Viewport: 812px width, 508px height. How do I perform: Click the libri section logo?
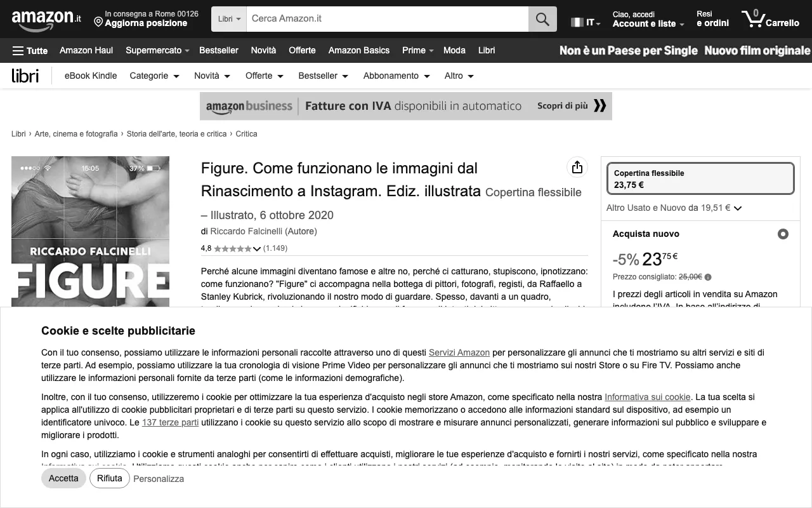coord(25,76)
